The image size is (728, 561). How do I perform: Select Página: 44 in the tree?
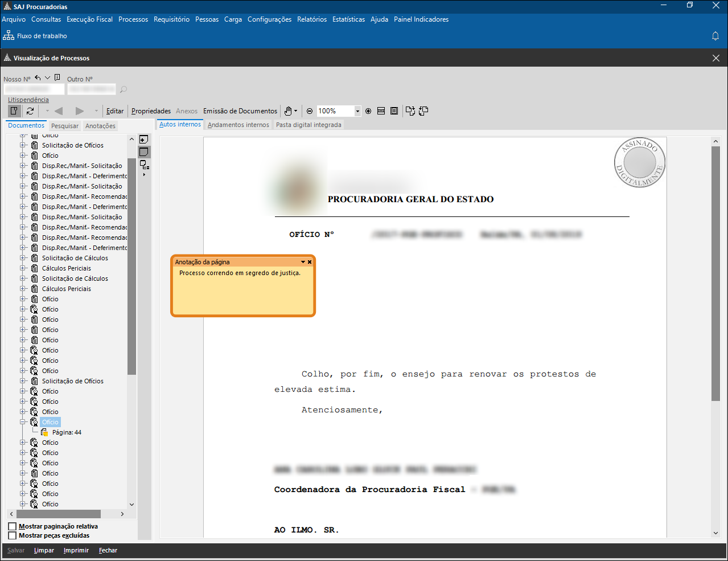coord(67,432)
